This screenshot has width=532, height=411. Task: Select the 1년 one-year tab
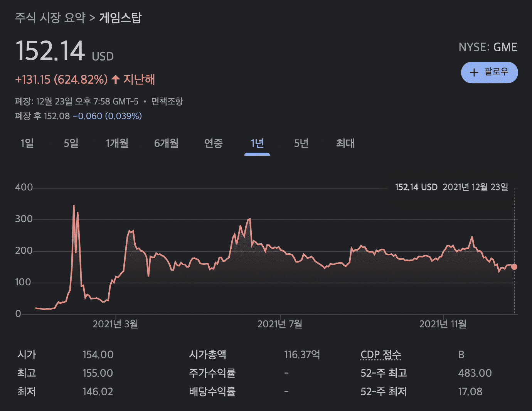[x=257, y=143]
